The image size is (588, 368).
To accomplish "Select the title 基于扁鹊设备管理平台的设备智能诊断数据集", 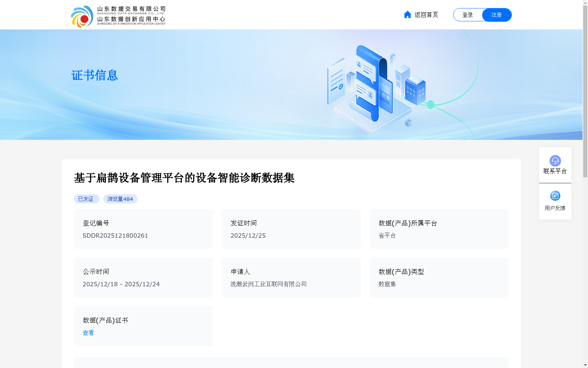I will point(184,178).
